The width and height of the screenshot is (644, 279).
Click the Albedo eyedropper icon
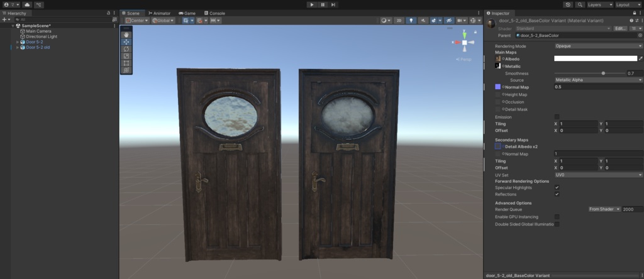click(x=641, y=58)
